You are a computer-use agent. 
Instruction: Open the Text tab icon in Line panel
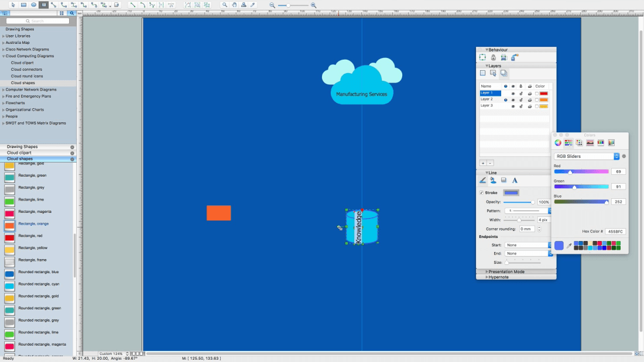point(515,181)
